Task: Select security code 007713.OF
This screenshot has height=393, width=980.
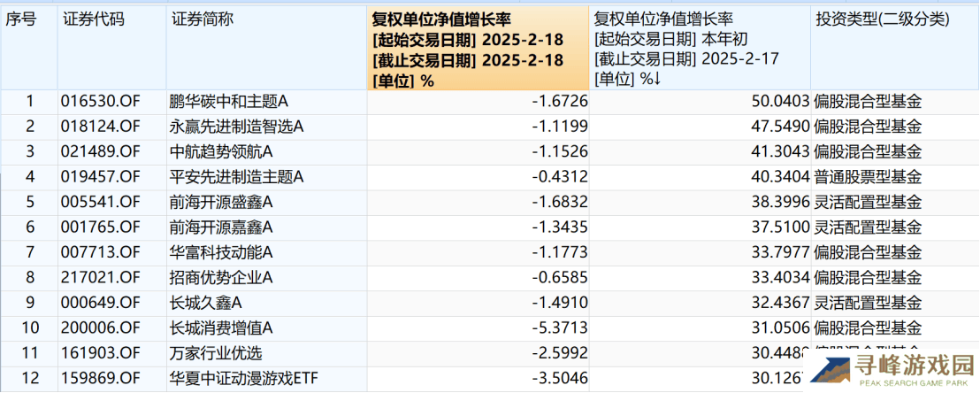Action: pyautogui.click(x=101, y=253)
